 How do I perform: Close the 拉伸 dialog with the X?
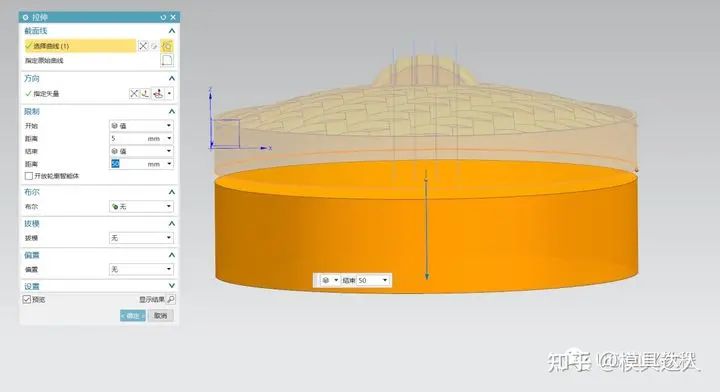coord(173,17)
